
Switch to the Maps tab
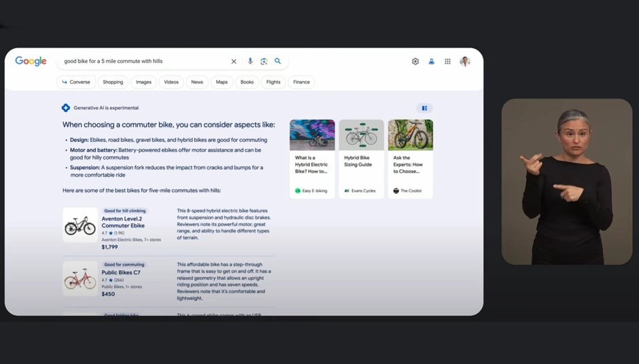[222, 82]
